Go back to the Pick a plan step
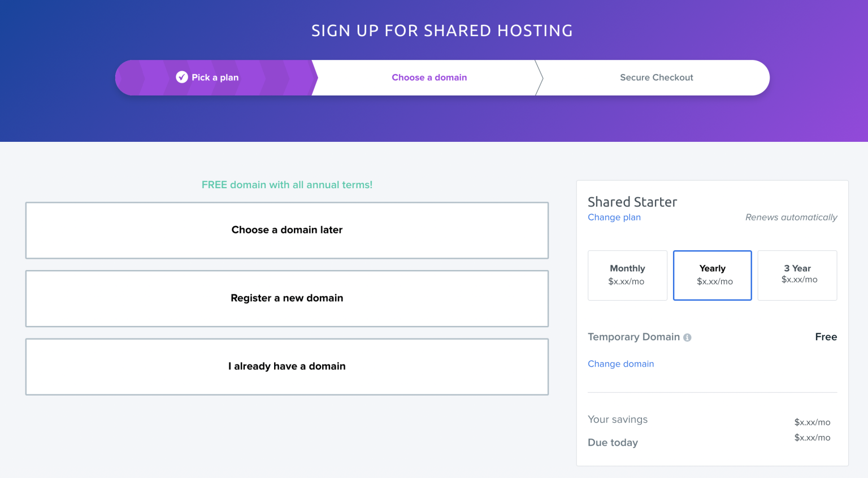This screenshot has width=868, height=478. coord(215,77)
